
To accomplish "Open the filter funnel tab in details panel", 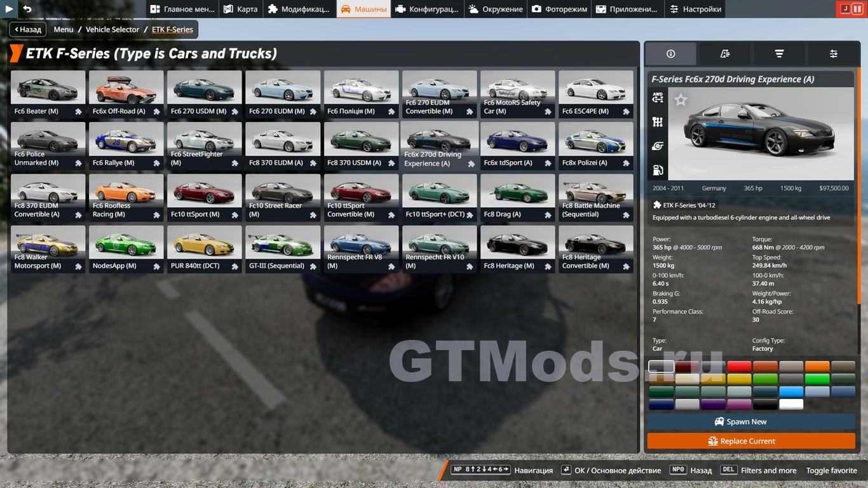I will coord(779,54).
